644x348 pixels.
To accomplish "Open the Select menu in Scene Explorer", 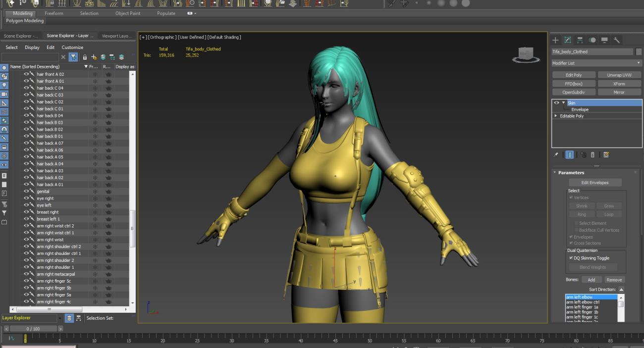I will [x=11, y=48].
